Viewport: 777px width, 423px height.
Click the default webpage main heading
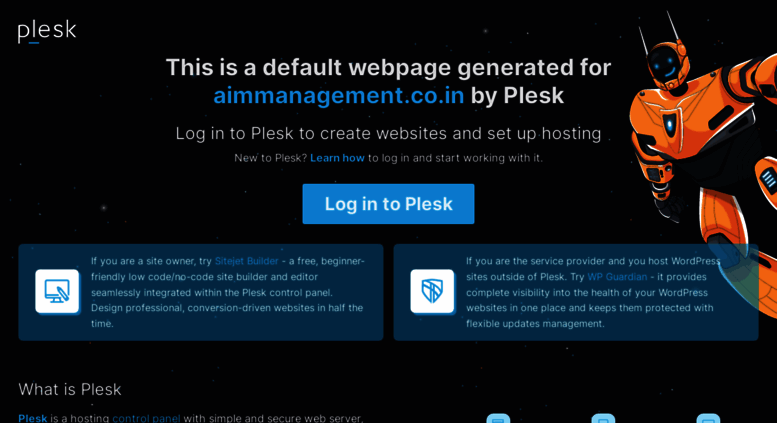388,81
